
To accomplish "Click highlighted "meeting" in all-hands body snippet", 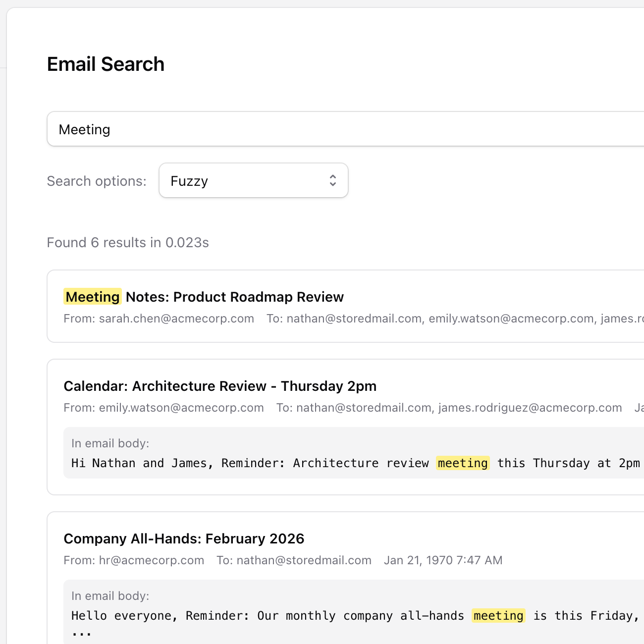I will pos(498,616).
